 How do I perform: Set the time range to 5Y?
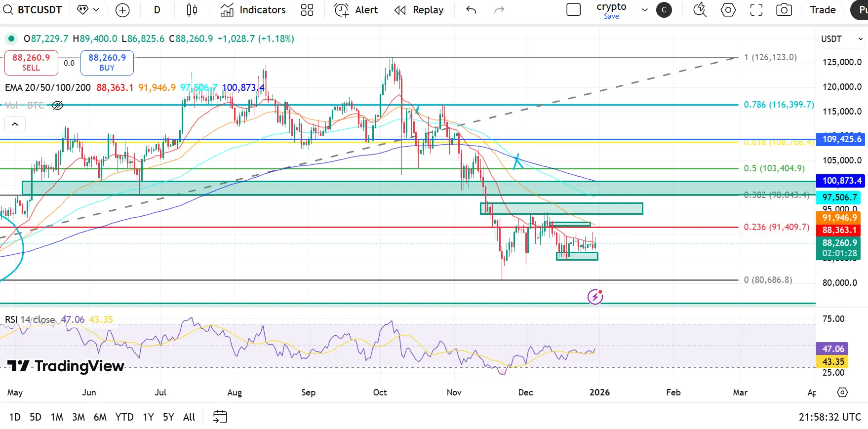[168, 417]
